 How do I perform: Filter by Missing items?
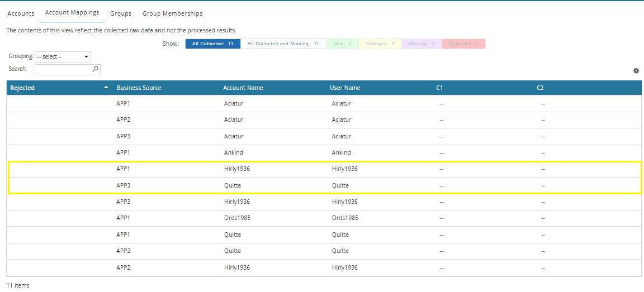[x=422, y=44]
